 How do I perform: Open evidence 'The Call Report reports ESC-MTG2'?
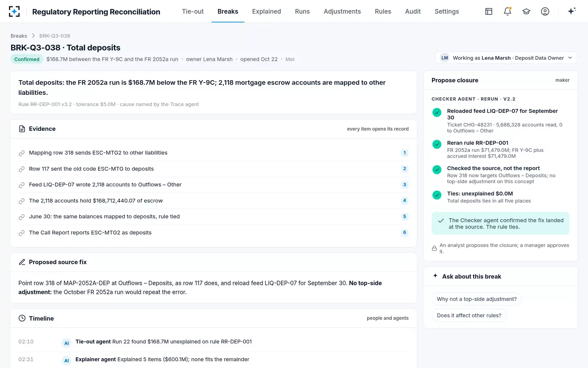[x=214, y=233]
